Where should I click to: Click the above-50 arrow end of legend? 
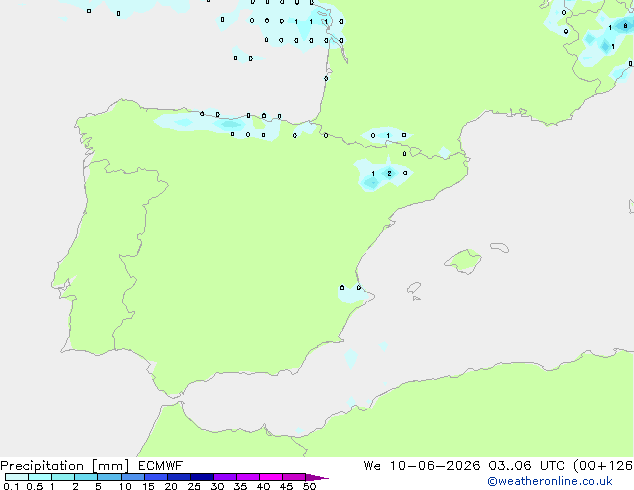[x=317, y=477]
